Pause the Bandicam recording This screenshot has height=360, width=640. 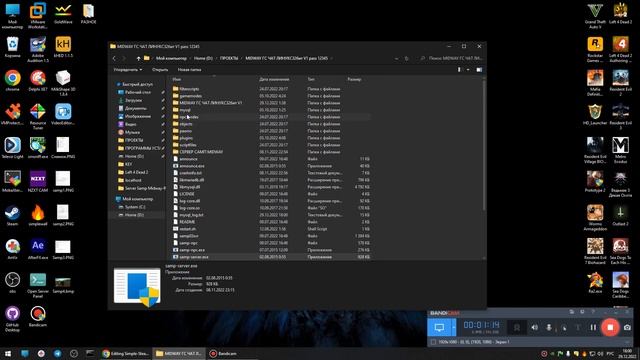[x=593, y=327]
